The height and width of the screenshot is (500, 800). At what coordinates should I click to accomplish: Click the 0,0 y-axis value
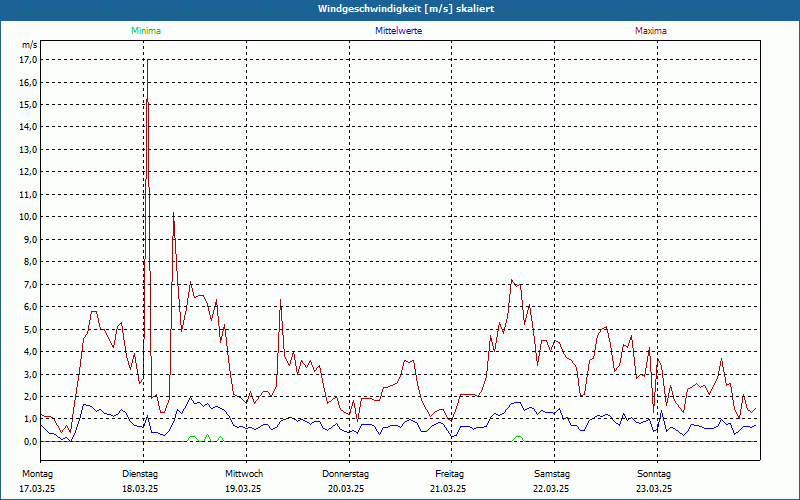pyautogui.click(x=31, y=441)
